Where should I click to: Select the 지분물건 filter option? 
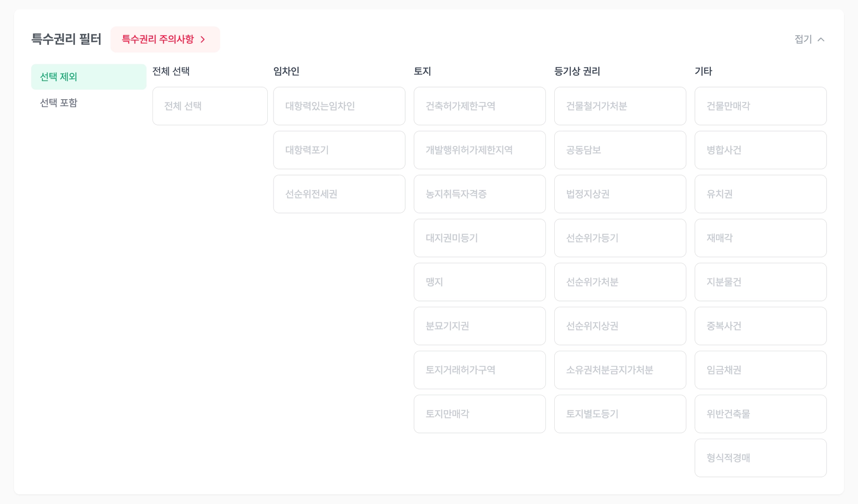760,282
